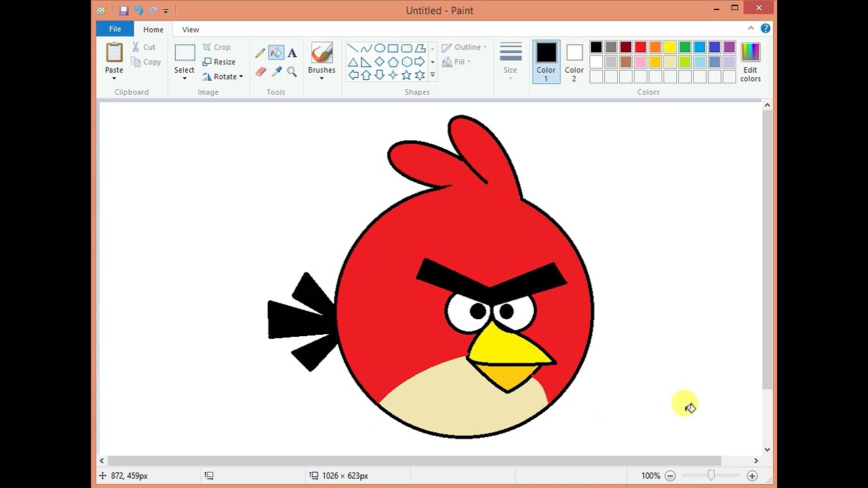Pick the Six-point star shape
This screenshot has height=488, width=868.
click(420, 75)
